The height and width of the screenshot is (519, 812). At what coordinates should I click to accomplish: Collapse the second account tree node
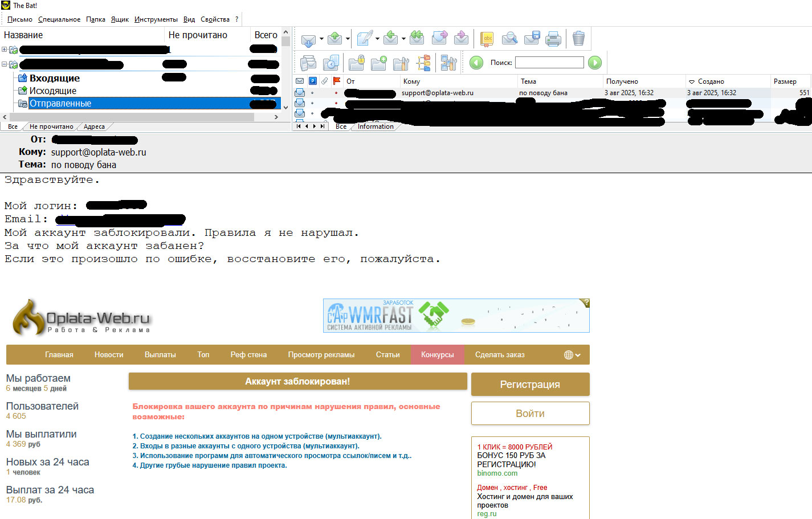click(x=5, y=64)
